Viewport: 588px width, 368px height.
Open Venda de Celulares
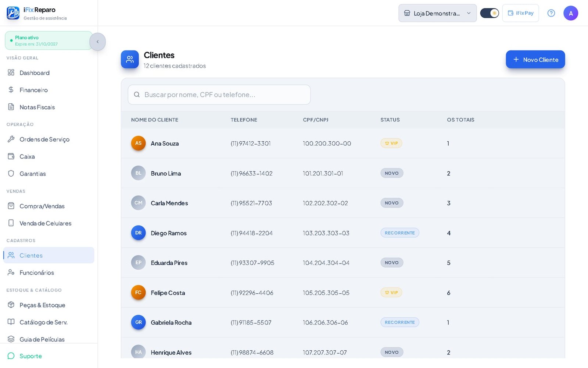coord(49,223)
